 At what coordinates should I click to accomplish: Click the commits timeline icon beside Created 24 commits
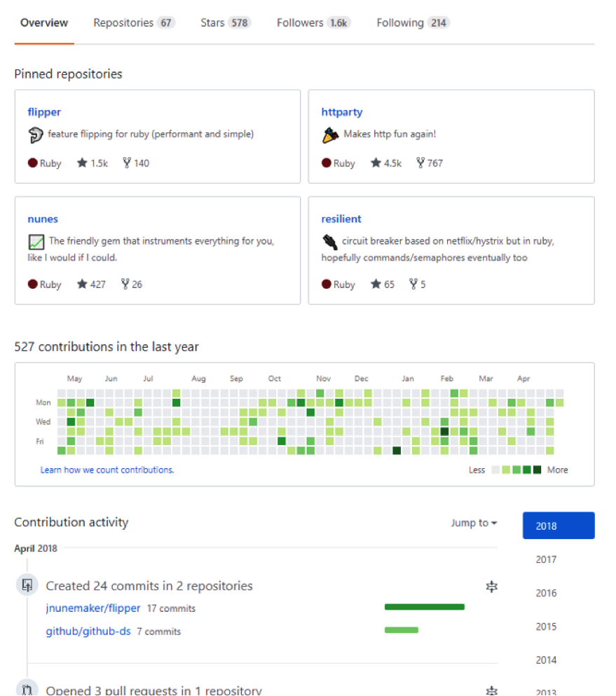(x=27, y=585)
